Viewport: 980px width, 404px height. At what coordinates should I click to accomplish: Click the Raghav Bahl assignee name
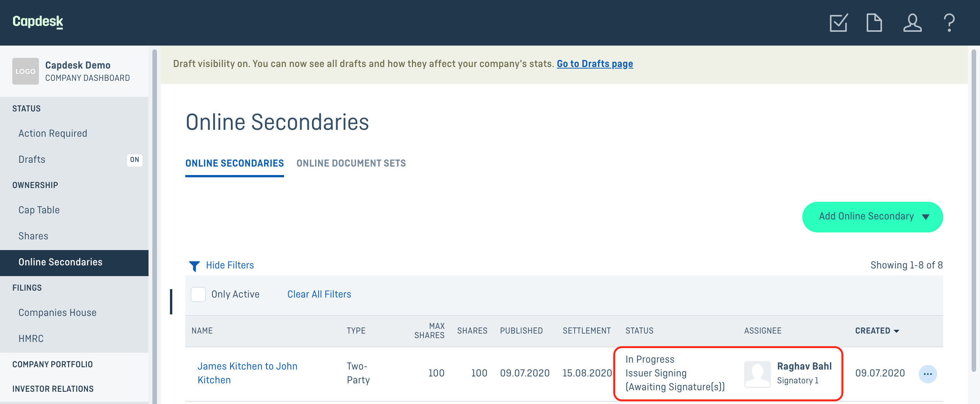point(804,366)
